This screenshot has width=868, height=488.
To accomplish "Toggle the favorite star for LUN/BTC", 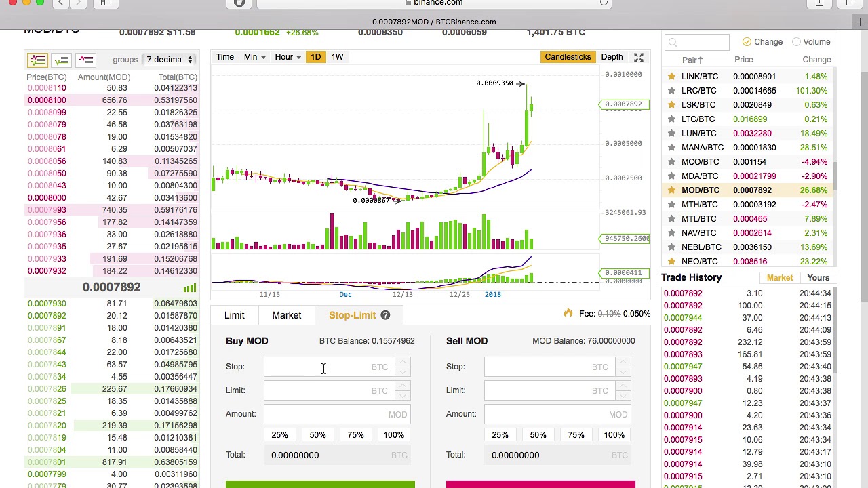I will pyautogui.click(x=671, y=134).
